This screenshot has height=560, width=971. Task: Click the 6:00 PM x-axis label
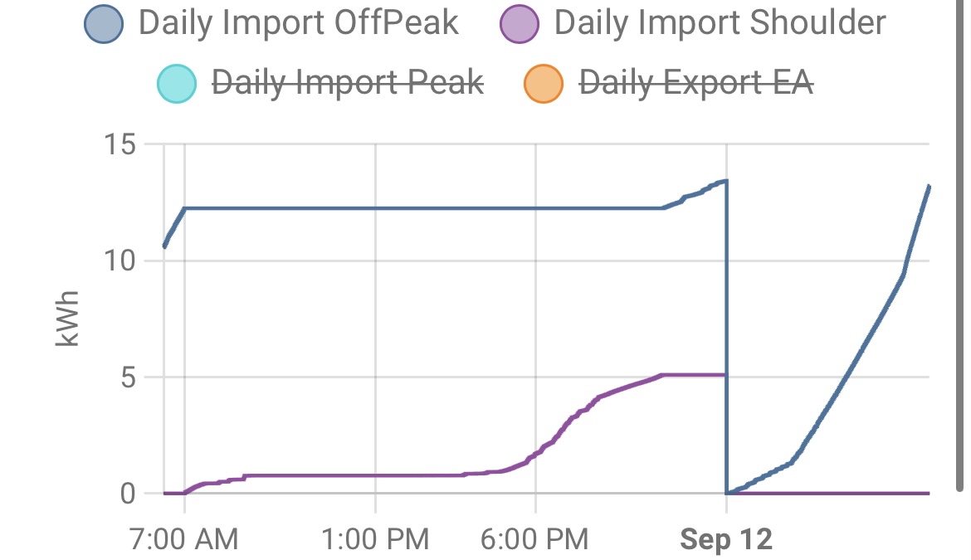[535, 540]
